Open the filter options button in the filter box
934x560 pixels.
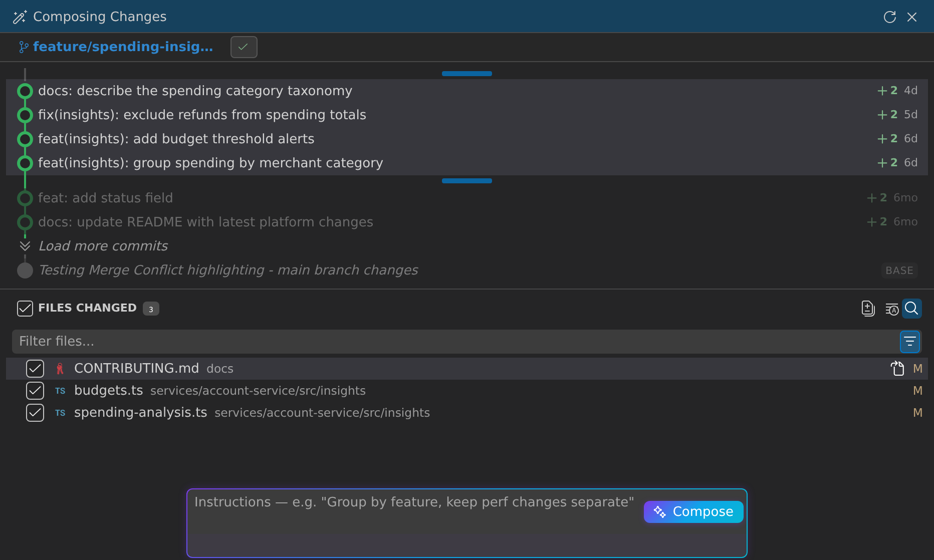coord(910,342)
